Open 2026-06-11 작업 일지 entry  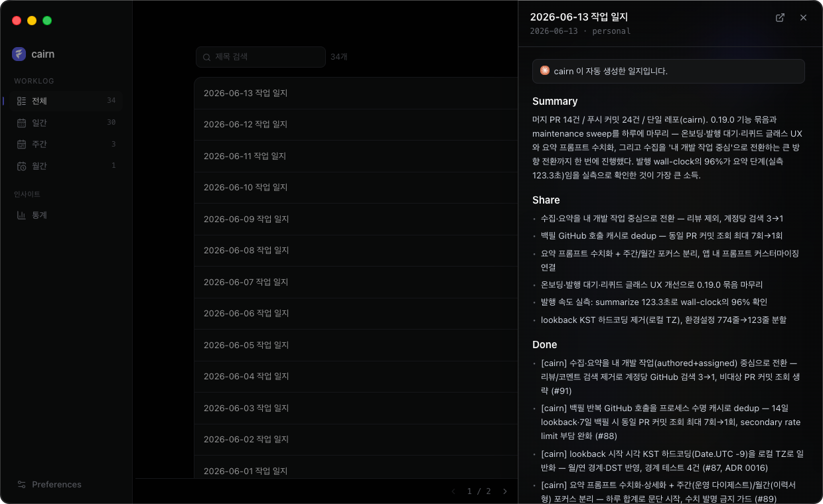tap(356, 156)
